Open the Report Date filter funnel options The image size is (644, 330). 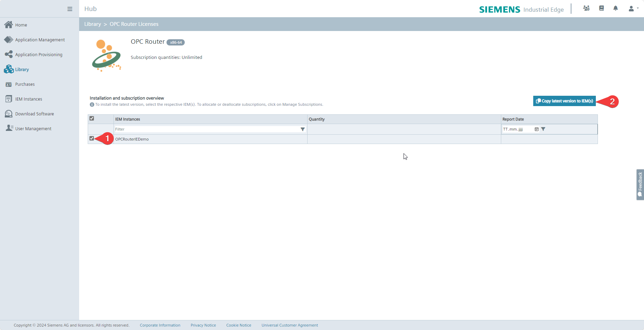(x=543, y=129)
